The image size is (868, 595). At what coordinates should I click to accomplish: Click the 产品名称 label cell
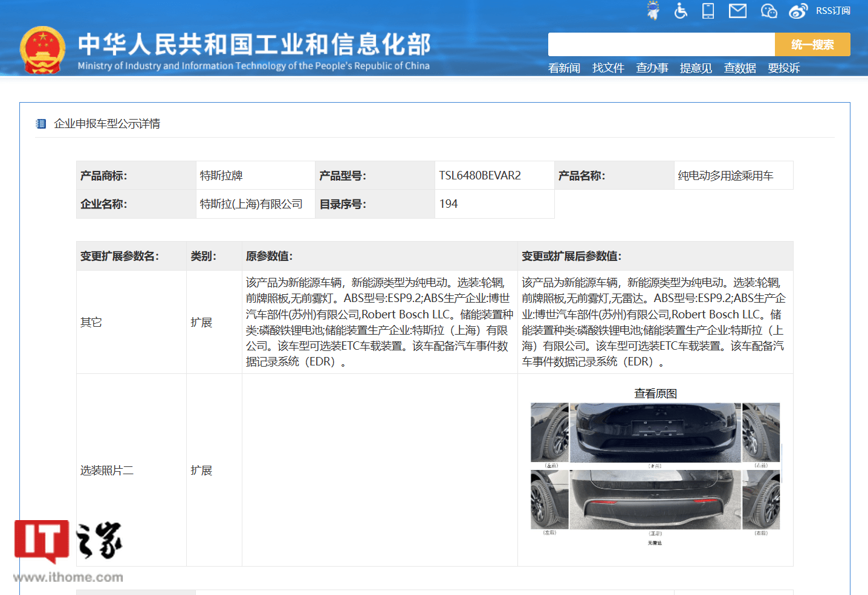[614, 176]
